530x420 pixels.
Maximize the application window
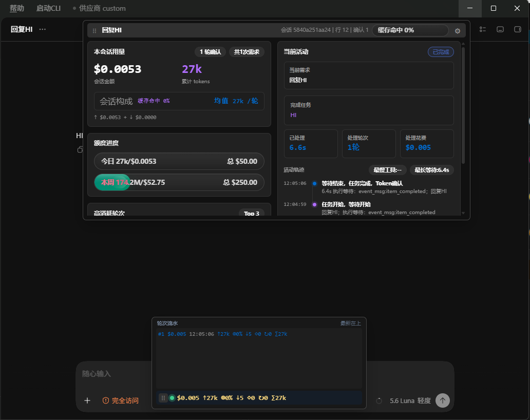494,8
